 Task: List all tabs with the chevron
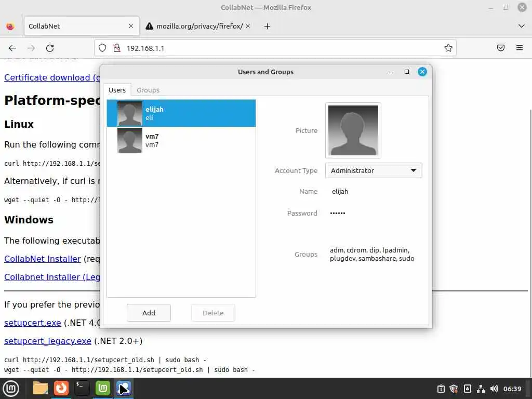pyautogui.click(x=522, y=26)
